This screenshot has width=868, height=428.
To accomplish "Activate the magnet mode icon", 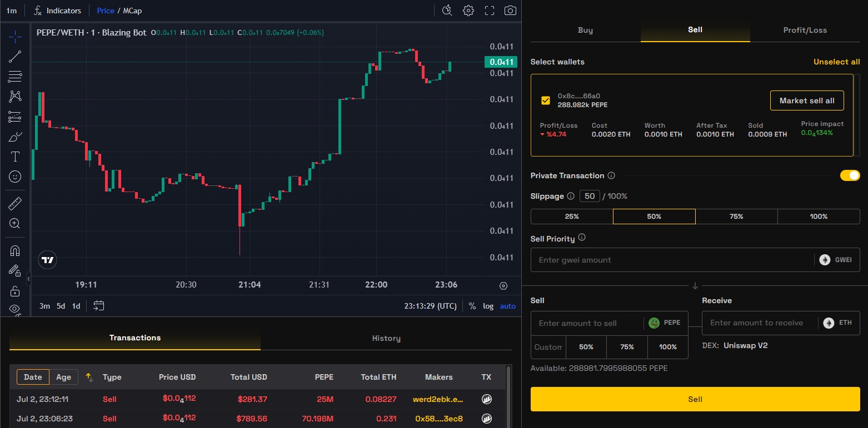I will click(15, 250).
